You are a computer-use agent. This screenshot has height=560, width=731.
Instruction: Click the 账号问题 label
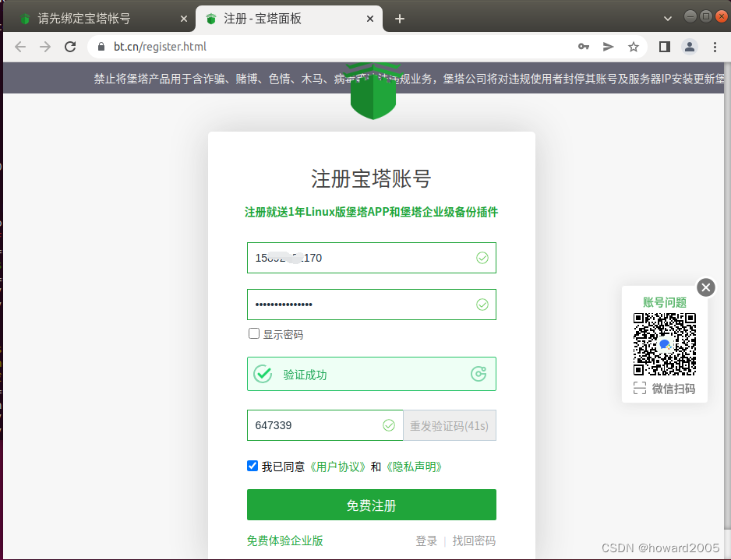665,302
